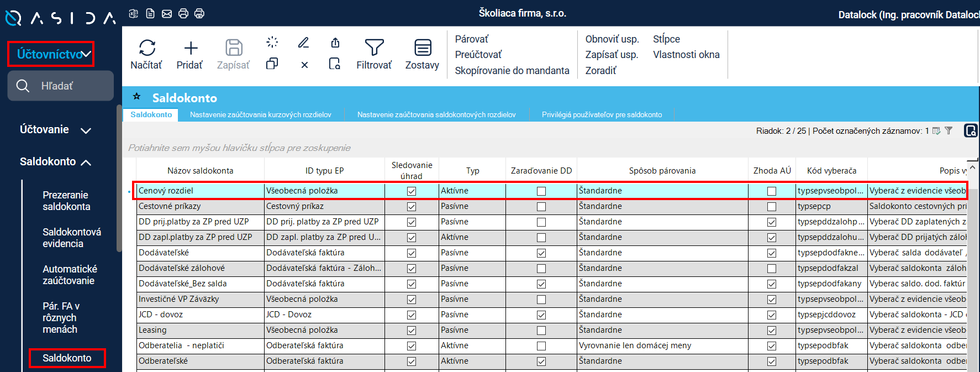Star the Saldokonto window as favorite

tap(136, 97)
